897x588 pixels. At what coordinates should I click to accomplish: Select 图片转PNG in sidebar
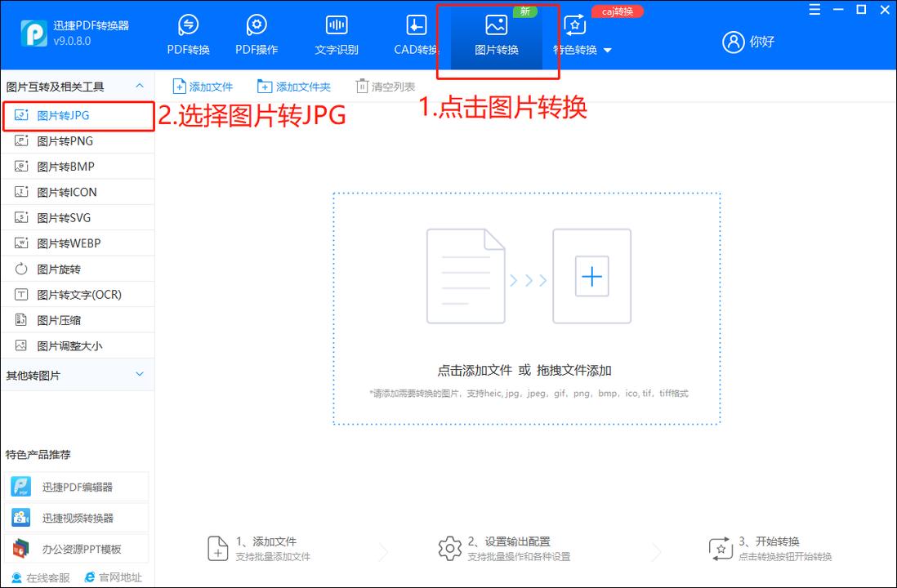tap(78, 140)
